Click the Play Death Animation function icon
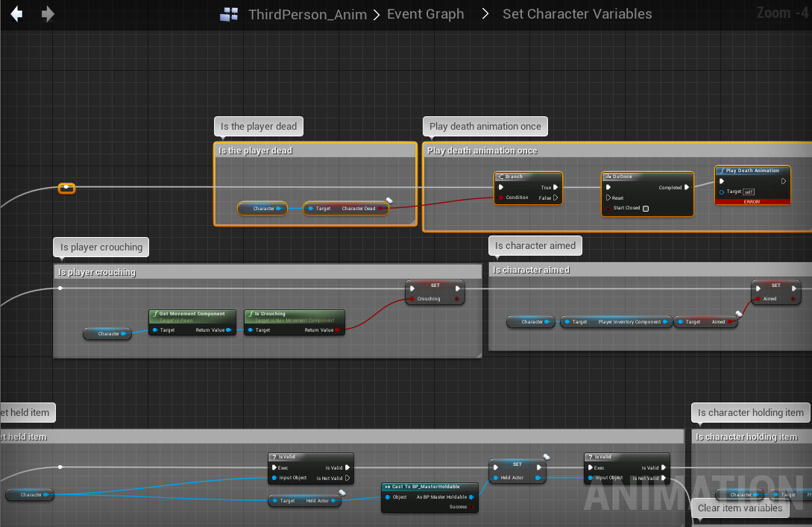Viewport: 812px width, 527px height. [721, 171]
